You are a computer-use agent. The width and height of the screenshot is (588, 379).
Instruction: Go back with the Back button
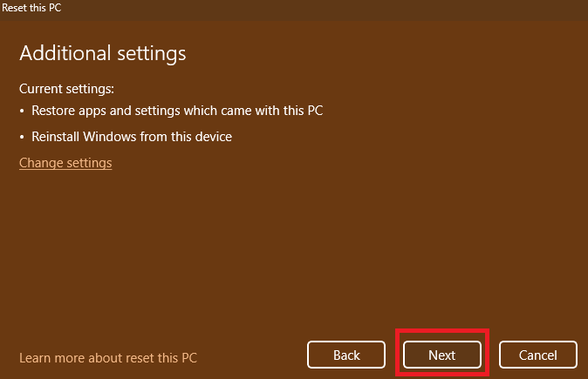346,355
